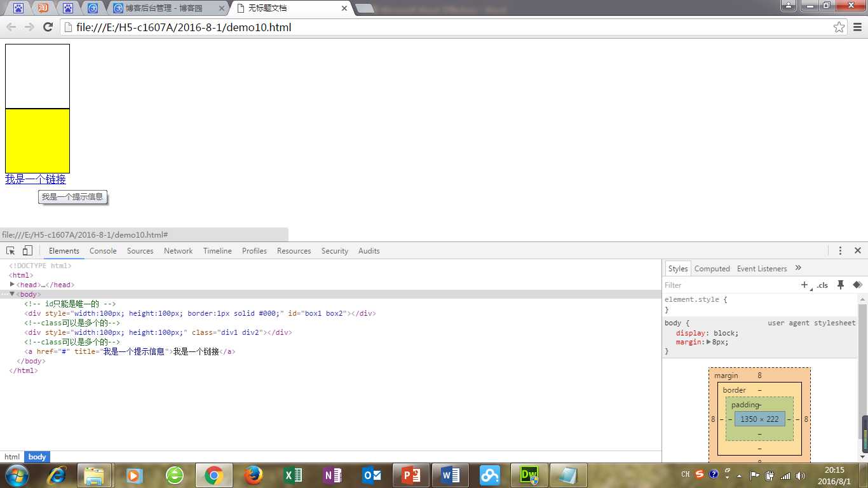Select the Styles sidebar tab
The width and height of the screenshot is (868, 488).
[x=678, y=268]
